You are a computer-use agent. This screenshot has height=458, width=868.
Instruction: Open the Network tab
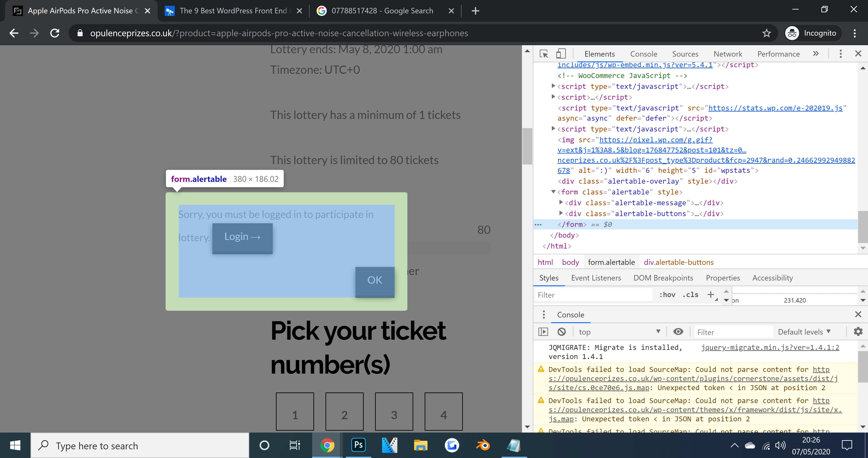[728, 54]
